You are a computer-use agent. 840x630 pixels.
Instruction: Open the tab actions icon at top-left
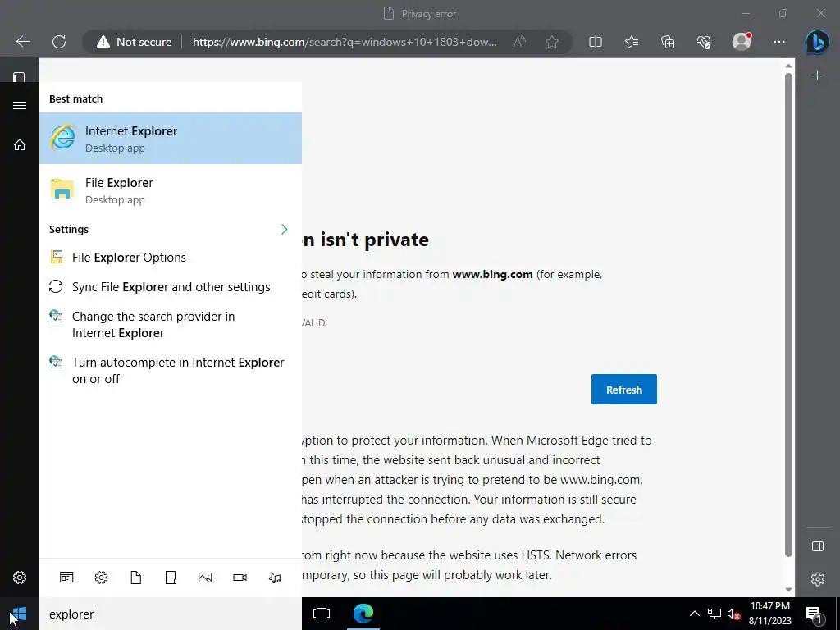click(20, 77)
